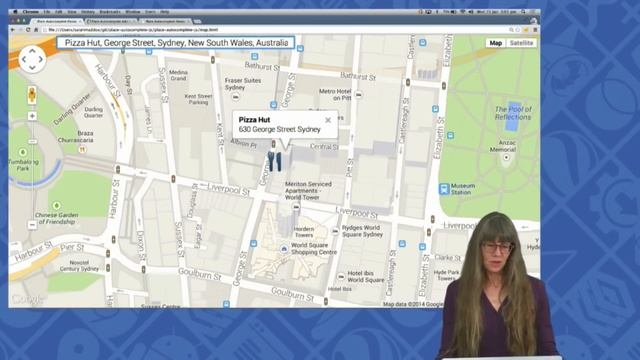Open Spotlight search in the menu bar
The image size is (640, 360).
click(x=523, y=12)
